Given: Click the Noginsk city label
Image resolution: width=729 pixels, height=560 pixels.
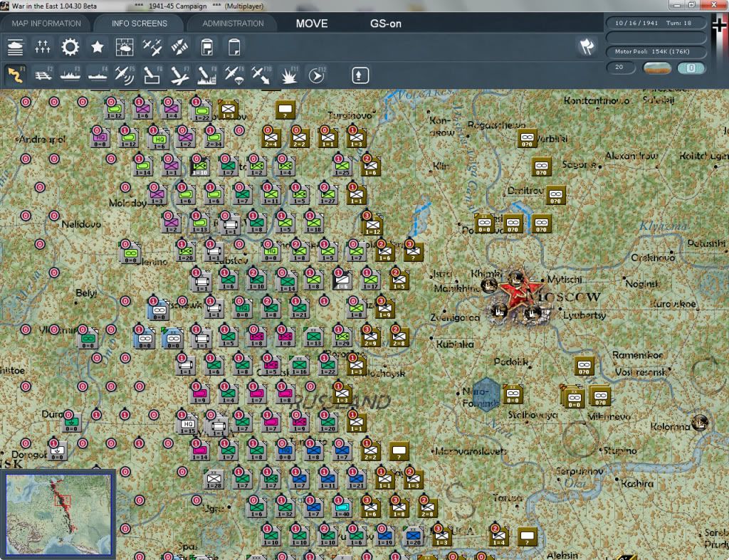Looking at the screenshot, I should click(642, 283).
